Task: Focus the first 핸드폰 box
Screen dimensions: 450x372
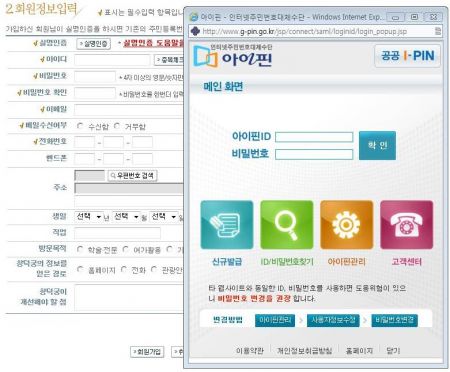Action: [x=85, y=159]
